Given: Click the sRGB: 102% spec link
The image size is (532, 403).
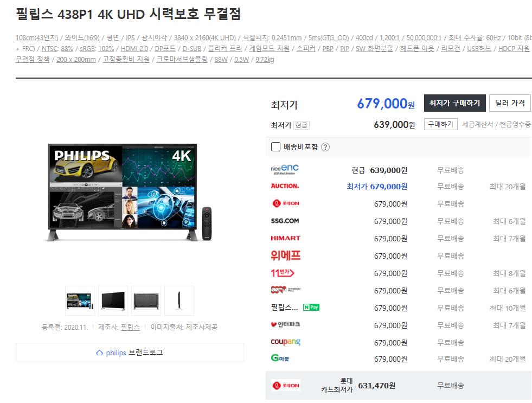Looking at the screenshot, I should pos(97,48).
